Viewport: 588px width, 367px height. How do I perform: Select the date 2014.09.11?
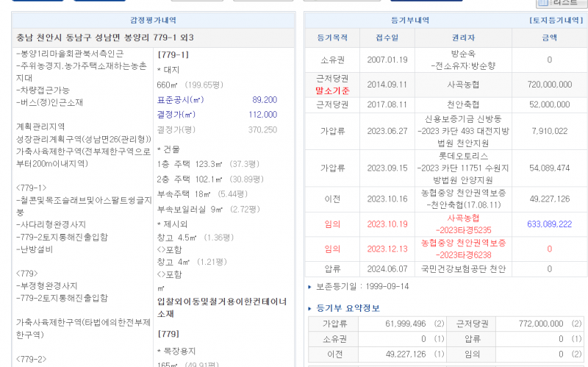coord(387,85)
